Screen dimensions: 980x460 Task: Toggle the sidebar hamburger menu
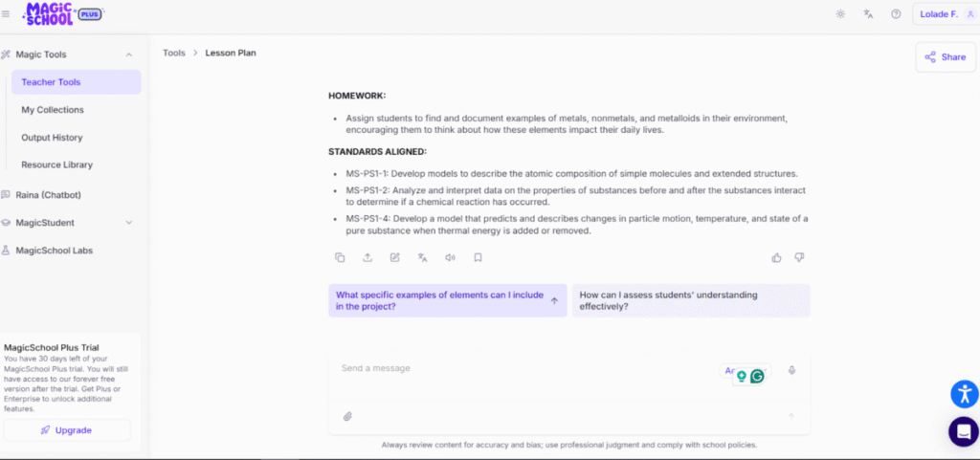[x=6, y=14]
